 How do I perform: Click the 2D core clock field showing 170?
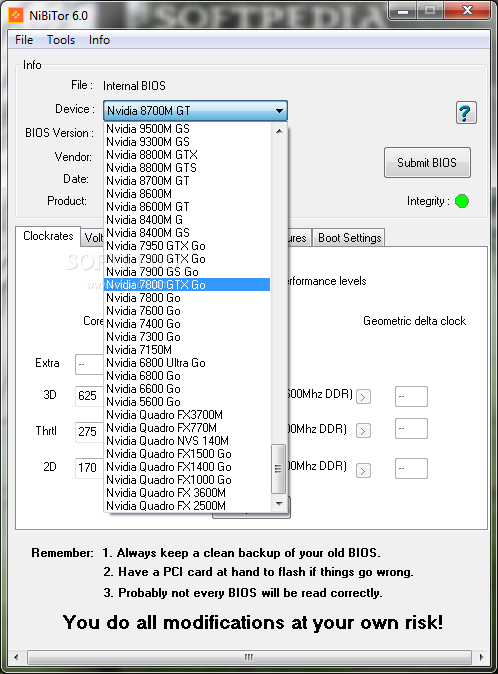pos(89,468)
